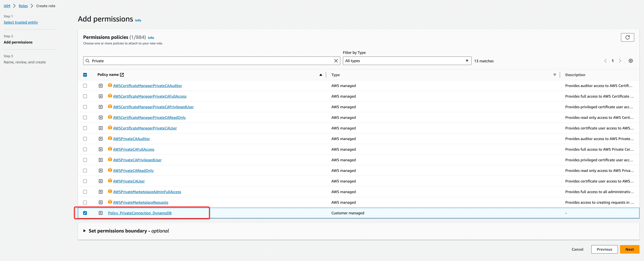Viewport: 644px width, 261px height.
Task: Click the policy search input field
Action: (212, 61)
